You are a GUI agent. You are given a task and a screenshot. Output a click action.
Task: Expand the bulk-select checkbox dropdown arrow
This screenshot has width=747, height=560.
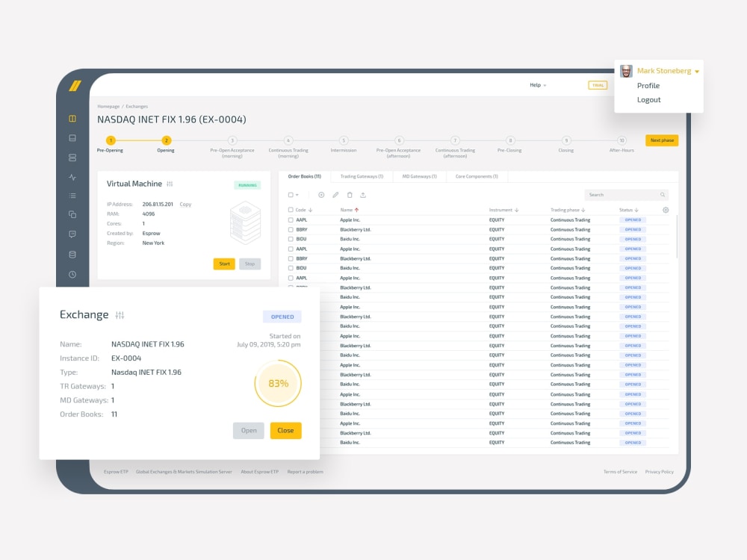297,195
